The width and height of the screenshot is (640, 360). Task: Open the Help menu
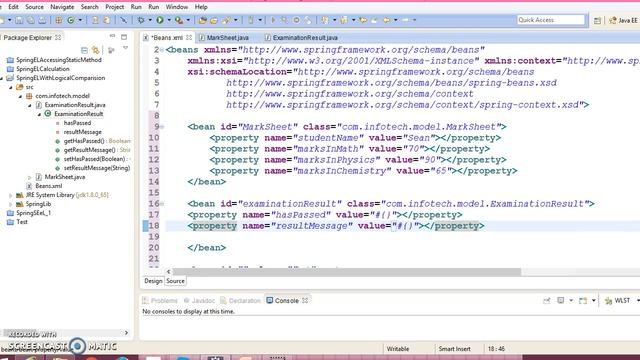tap(201, 7)
